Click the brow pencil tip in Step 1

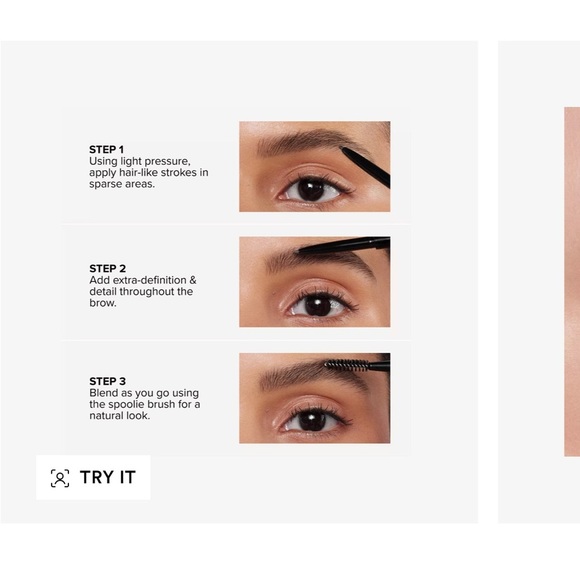pyautogui.click(x=343, y=149)
